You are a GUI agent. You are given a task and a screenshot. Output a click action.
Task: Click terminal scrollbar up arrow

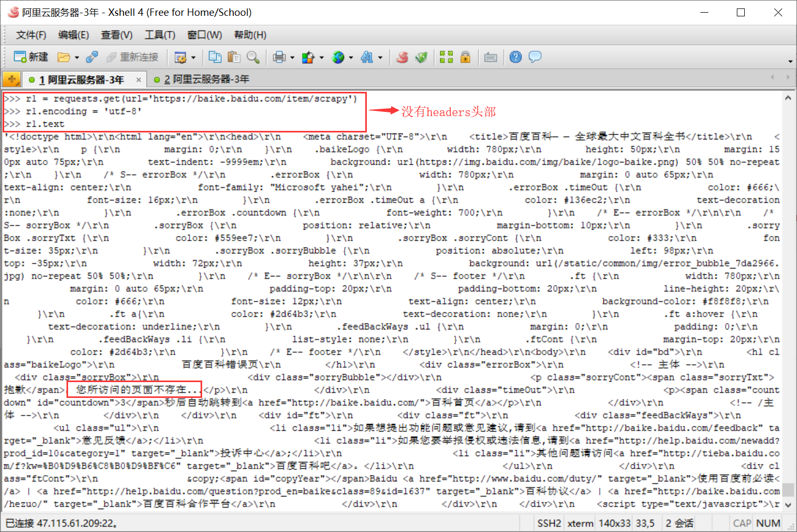pyautogui.click(x=788, y=98)
